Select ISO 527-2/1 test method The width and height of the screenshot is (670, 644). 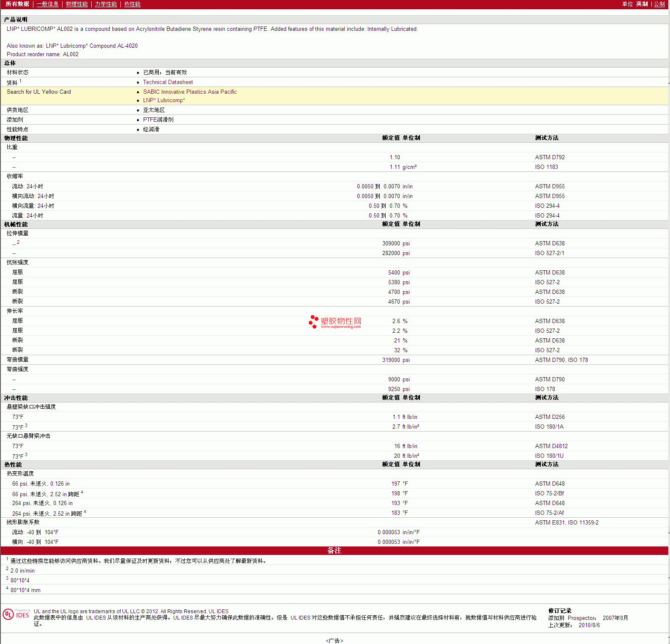click(x=550, y=253)
